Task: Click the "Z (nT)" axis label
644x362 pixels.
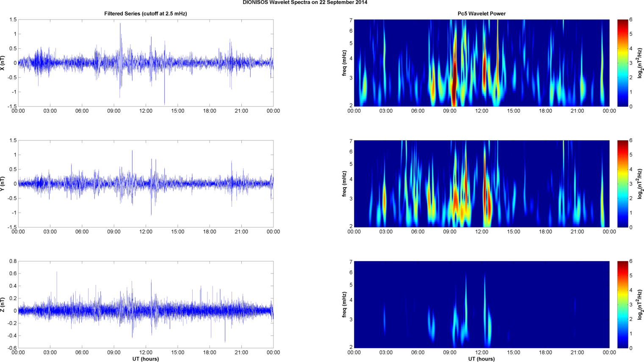Action: 3,304
